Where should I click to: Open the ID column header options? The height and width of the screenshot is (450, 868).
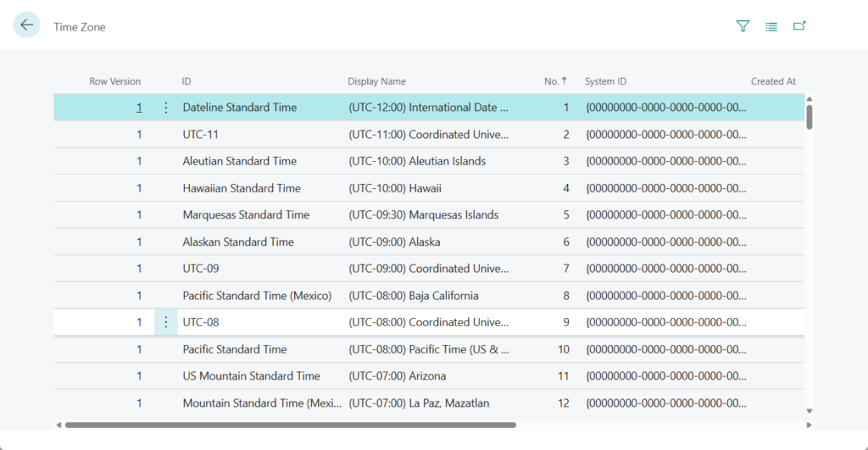coord(186,81)
